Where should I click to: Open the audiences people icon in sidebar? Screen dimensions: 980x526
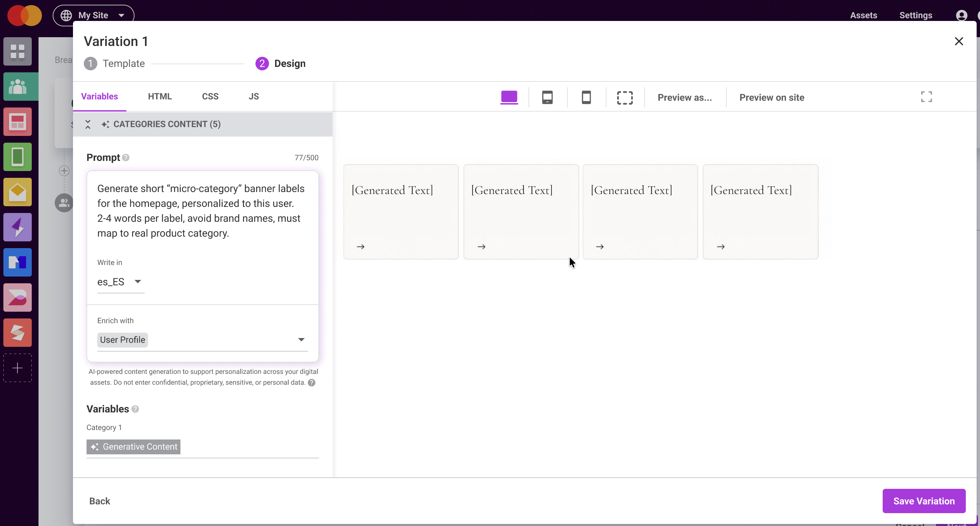pos(18,87)
